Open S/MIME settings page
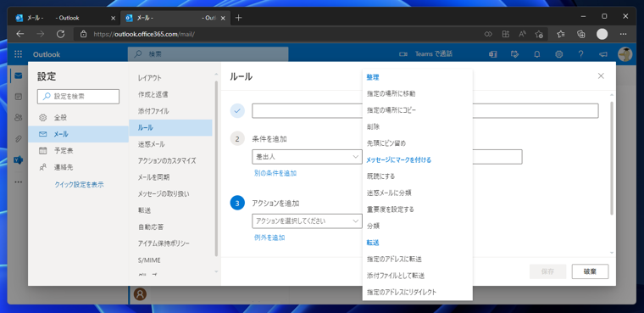The image size is (644, 313). pyautogui.click(x=170, y=260)
